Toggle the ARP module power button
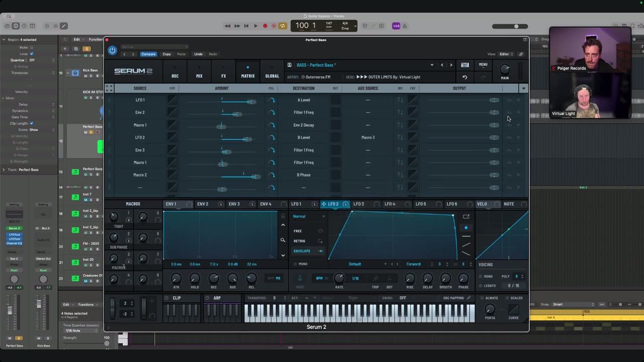The width and height of the screenshot is (644, 362). click(x=207, y=298)
